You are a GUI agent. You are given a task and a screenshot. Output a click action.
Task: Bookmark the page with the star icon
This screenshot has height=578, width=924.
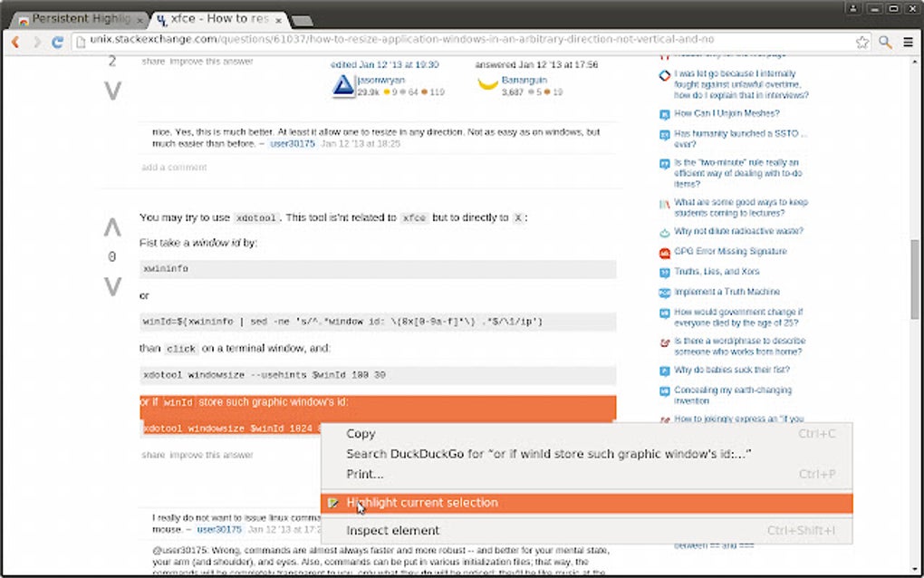(861, 42)
